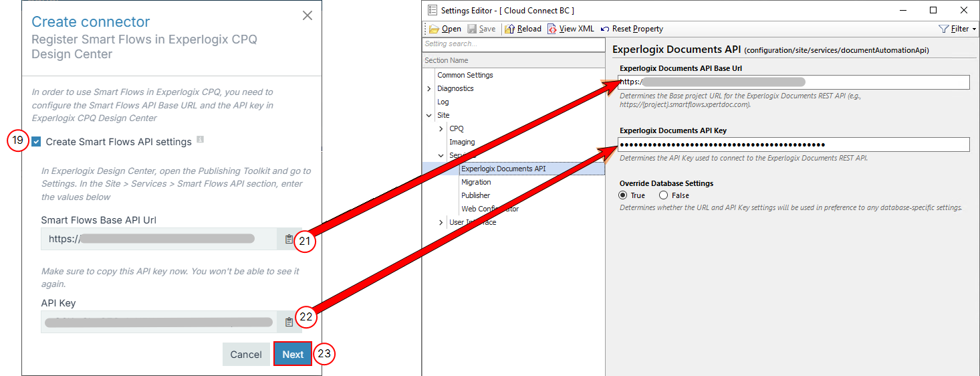This screenshot has height=376, width=980.
Task: Select Site in section tree
Action: pyautogui.click(x=443, y=115)
